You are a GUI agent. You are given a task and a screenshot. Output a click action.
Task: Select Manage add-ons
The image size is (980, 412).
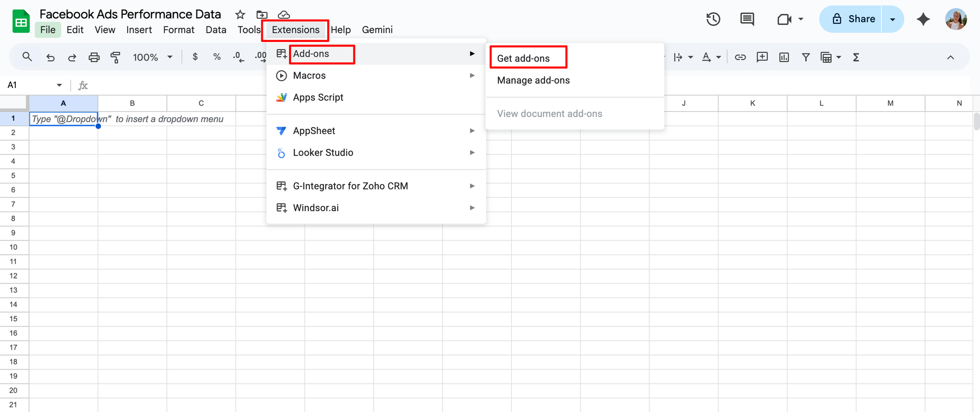click(575, 80)
